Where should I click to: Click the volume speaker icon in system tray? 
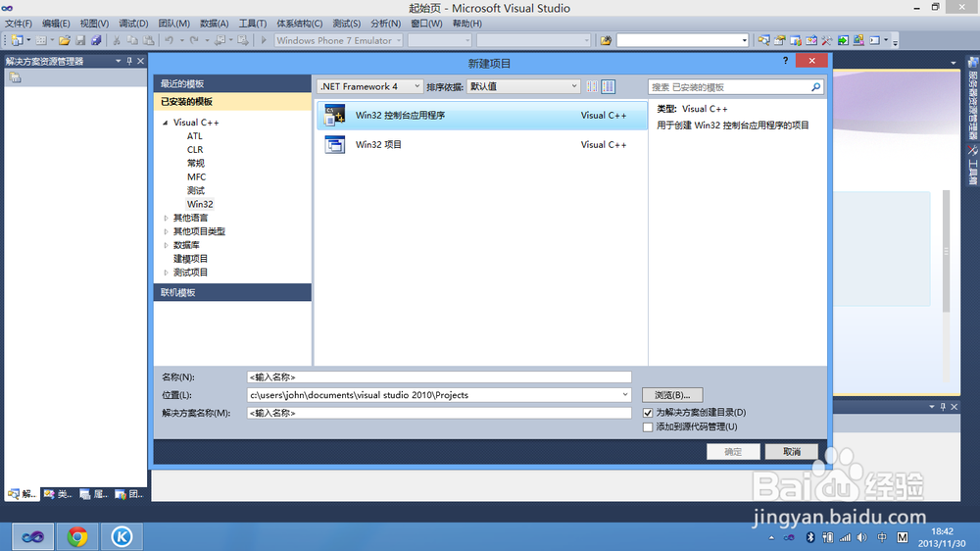tap(861, 537)
